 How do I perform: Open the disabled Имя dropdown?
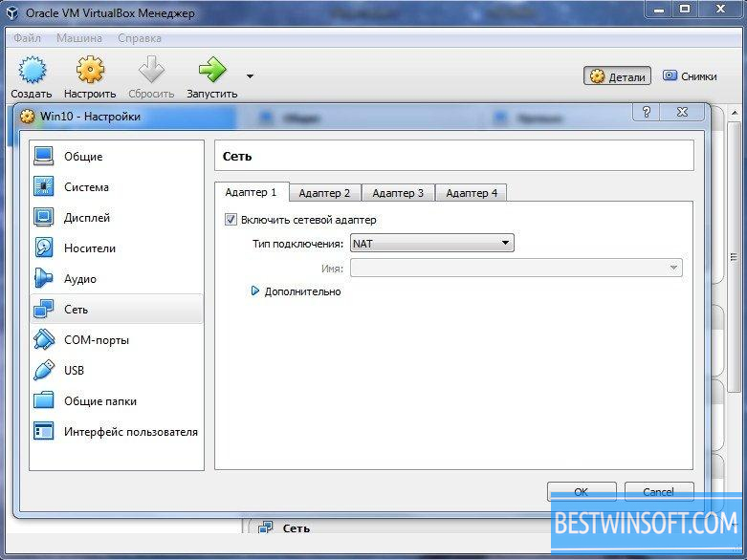516,268
